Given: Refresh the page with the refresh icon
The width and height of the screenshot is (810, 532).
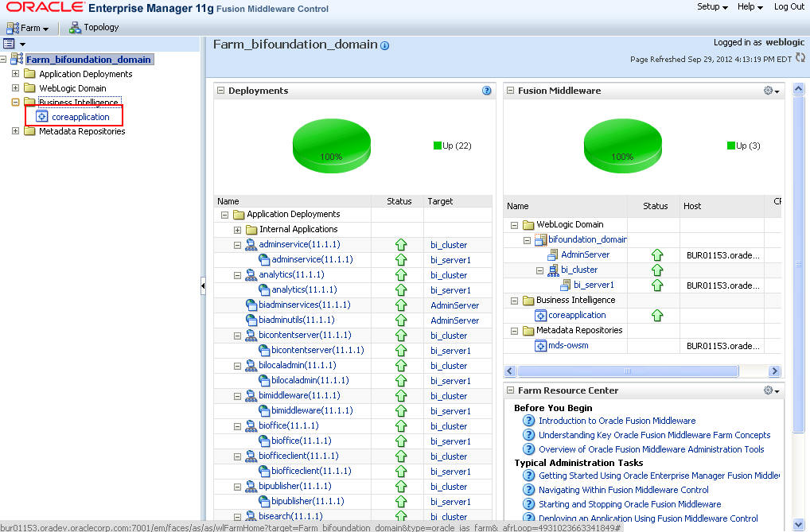Looking at the screenshot, I should coord(800,57).
